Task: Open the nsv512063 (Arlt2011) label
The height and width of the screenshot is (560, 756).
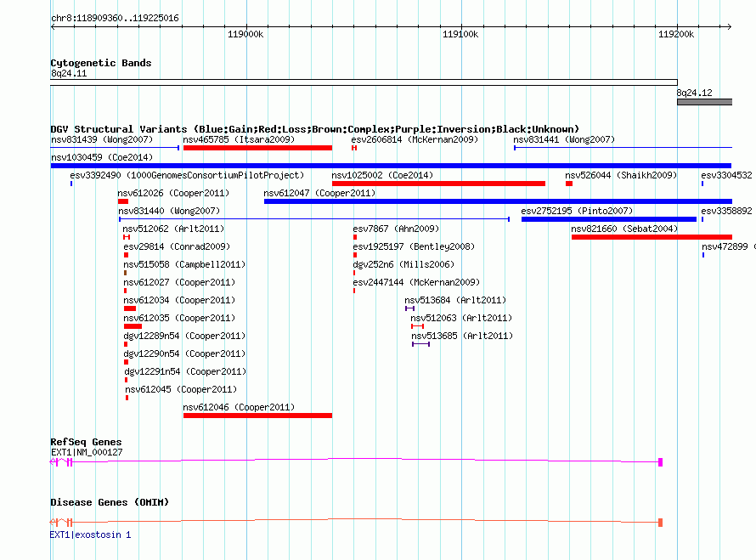Action: (461, 318)
